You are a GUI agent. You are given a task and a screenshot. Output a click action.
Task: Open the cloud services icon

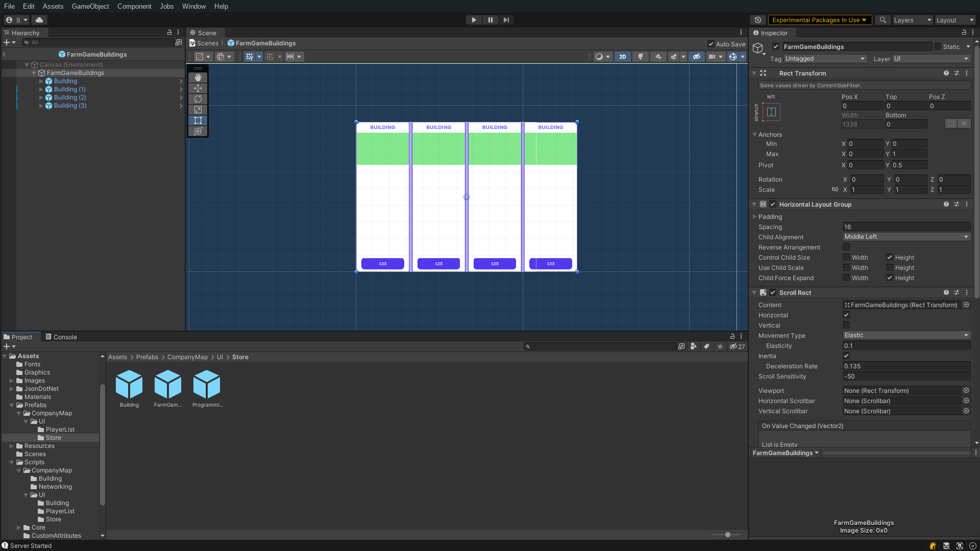39,20
